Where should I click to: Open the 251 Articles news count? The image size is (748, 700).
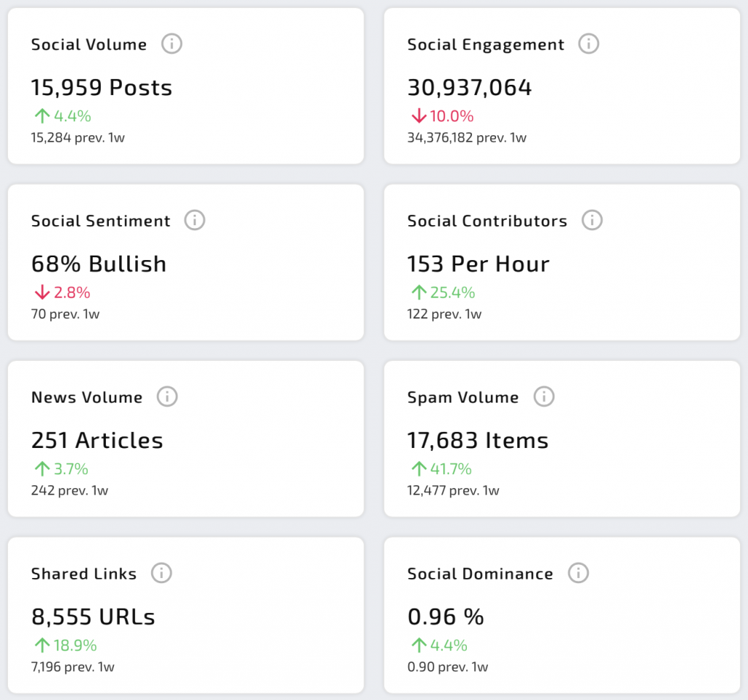[97, 441]
